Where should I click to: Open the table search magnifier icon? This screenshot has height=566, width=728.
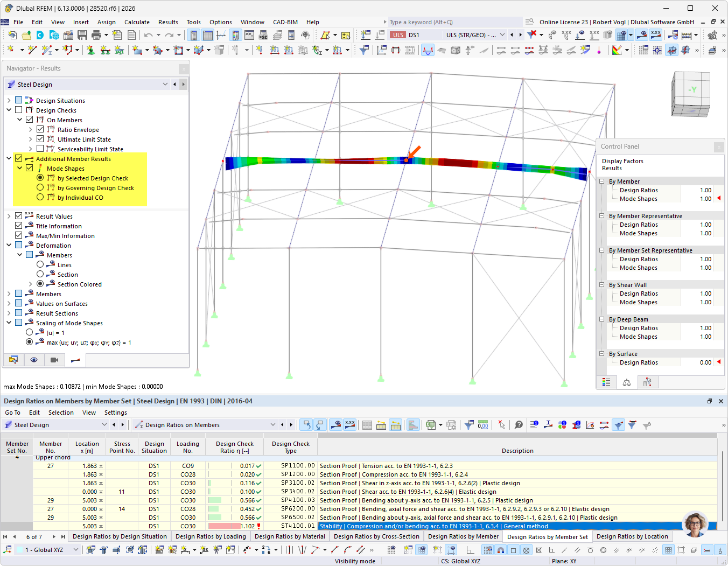[519, 425]
